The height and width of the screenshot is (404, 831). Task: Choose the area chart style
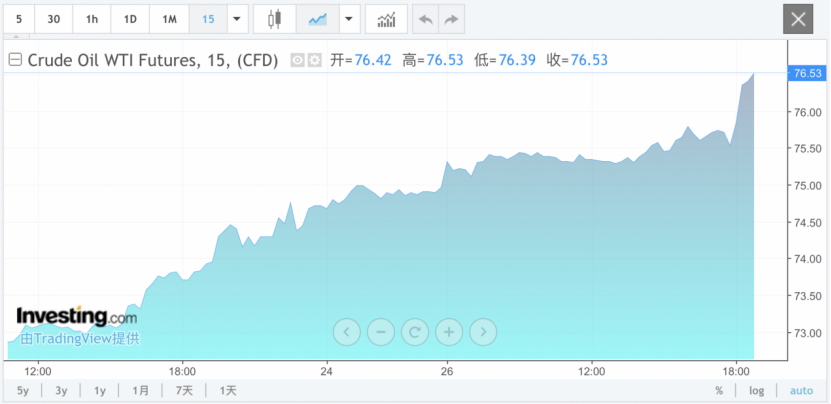(317, 19)
